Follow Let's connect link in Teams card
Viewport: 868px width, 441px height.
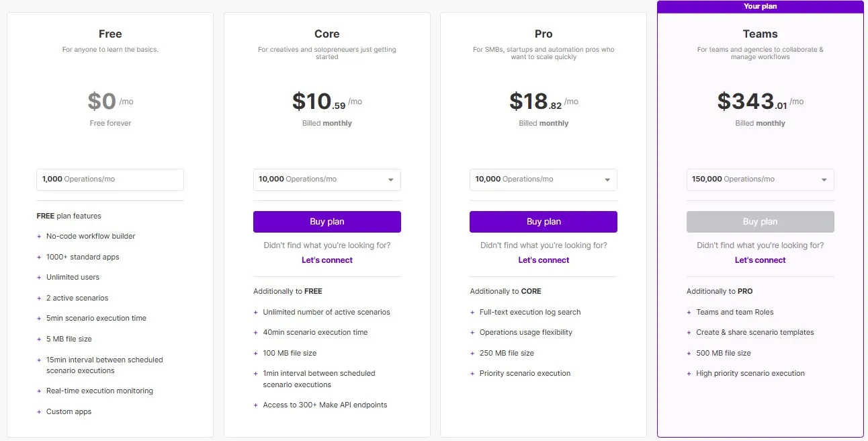point(761,260)
